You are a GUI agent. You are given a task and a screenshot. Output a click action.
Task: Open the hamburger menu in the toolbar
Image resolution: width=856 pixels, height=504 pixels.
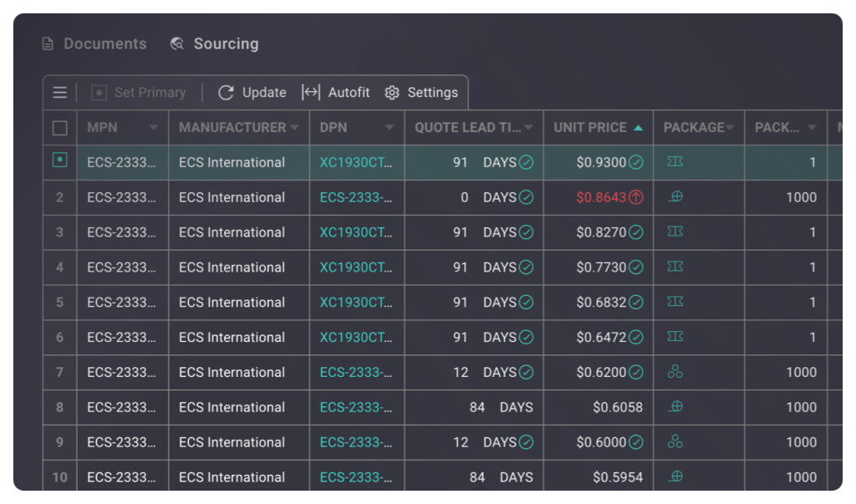coord(59,93)
